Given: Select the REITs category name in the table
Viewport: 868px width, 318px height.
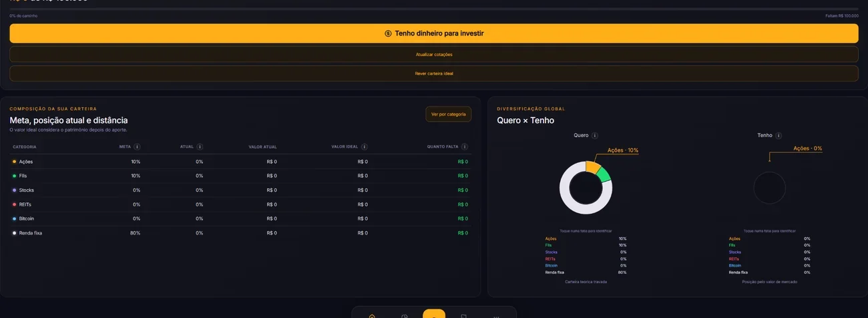Looking at the screenshot, I should (25, 204).
